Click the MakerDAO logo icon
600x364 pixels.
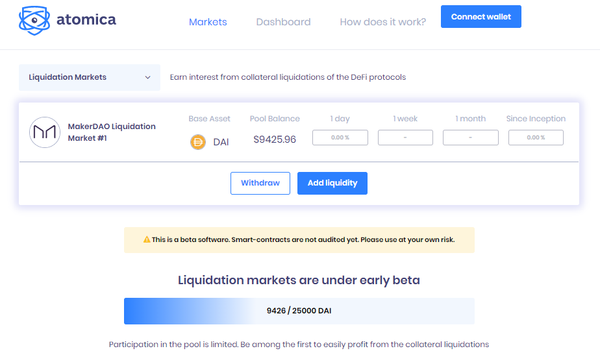[x=45, y=132]
